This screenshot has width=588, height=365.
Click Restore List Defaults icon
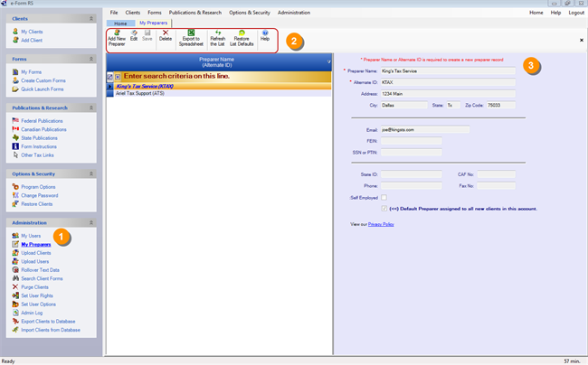click(x=242, y=36)
